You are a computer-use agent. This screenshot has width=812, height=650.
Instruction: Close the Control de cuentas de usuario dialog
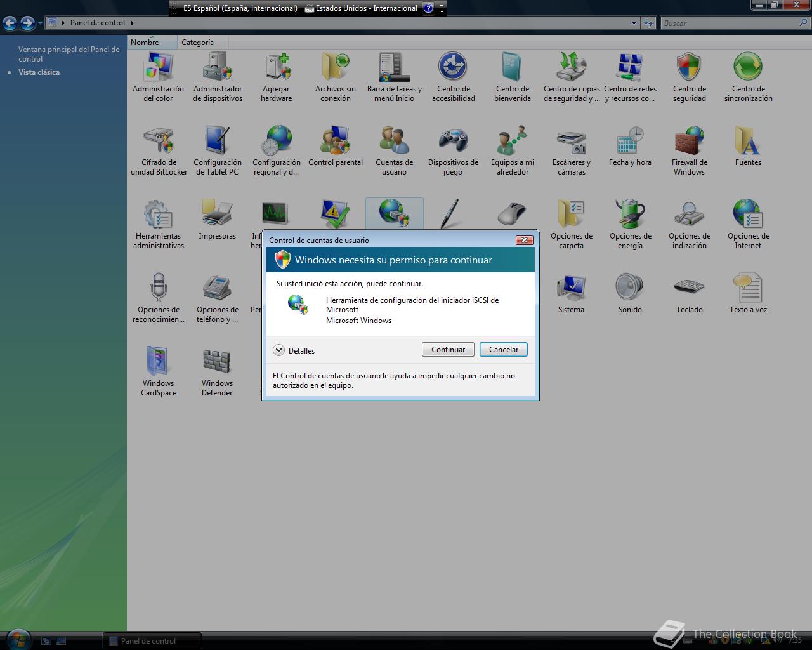click(x=524, y=240)
